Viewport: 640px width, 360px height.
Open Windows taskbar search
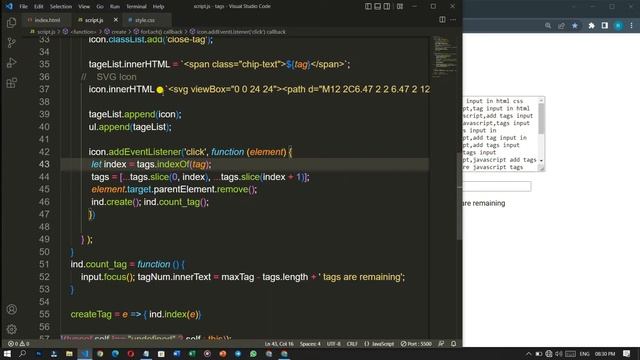[22, 353]
